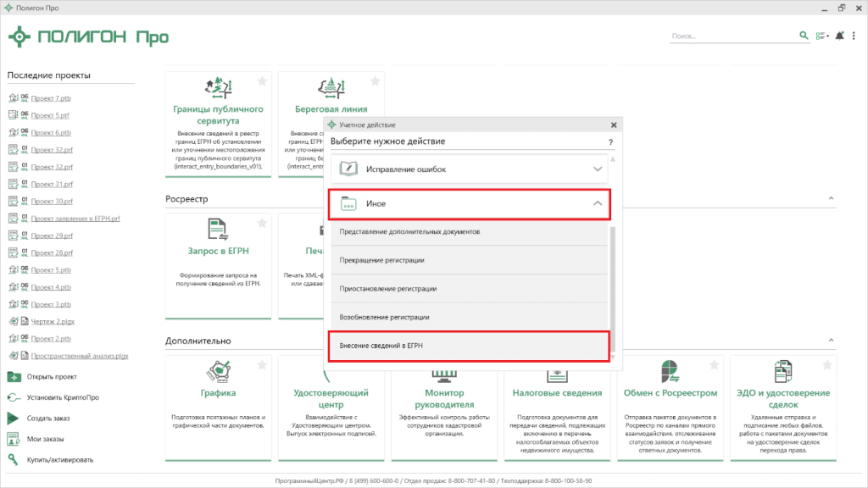Image resolution: width=868 pixels, height=488 pixels.
Task: Open recent project Проект 28.prf
Action: [x=52, y=252]
